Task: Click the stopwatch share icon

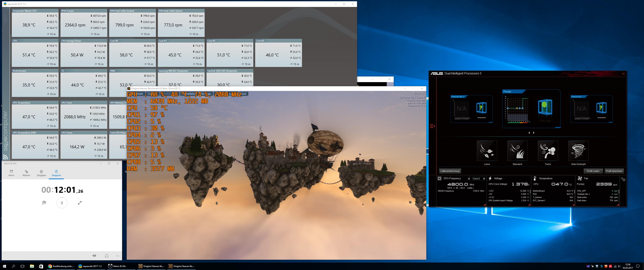Action: click(x=107, y=256)
